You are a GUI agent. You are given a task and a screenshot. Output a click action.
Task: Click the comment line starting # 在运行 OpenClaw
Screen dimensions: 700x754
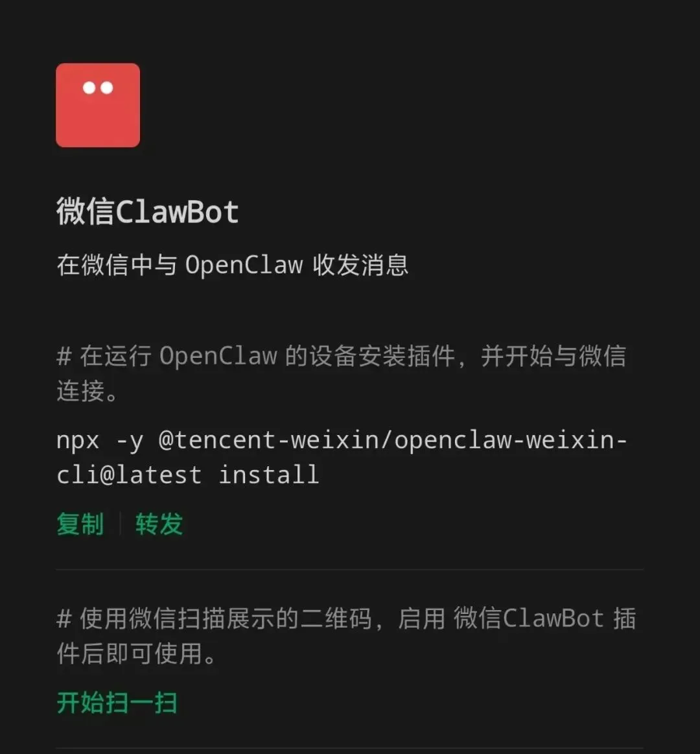[342, 357]
